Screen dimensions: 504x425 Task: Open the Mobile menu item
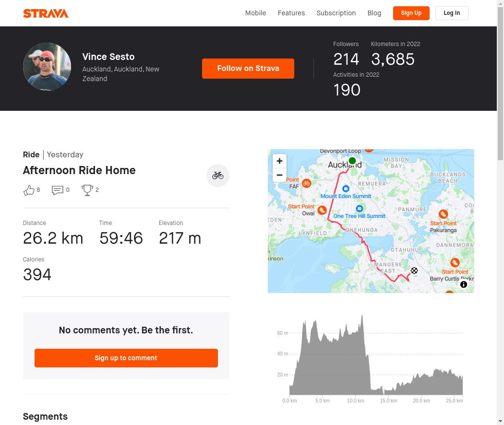[x=255, y=13]
